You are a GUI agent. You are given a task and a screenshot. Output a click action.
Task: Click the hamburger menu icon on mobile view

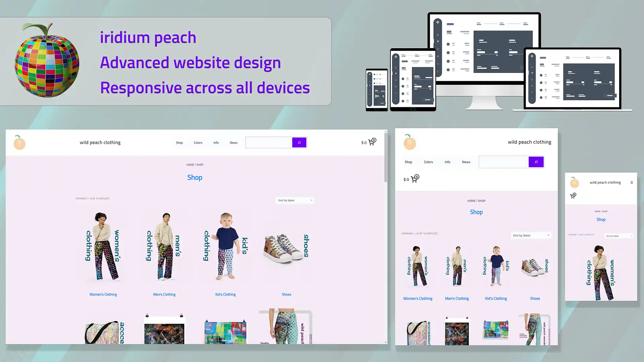tap(632, 181)
